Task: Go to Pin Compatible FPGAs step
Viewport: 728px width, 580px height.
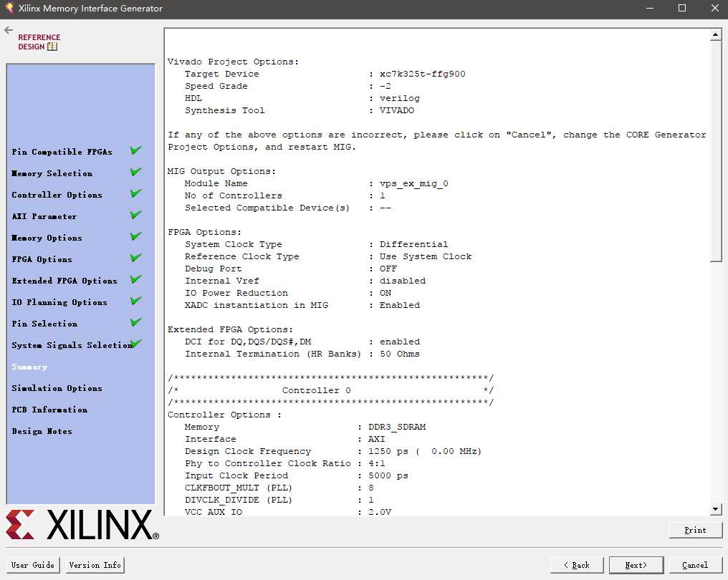Action: tap(62, 152)
